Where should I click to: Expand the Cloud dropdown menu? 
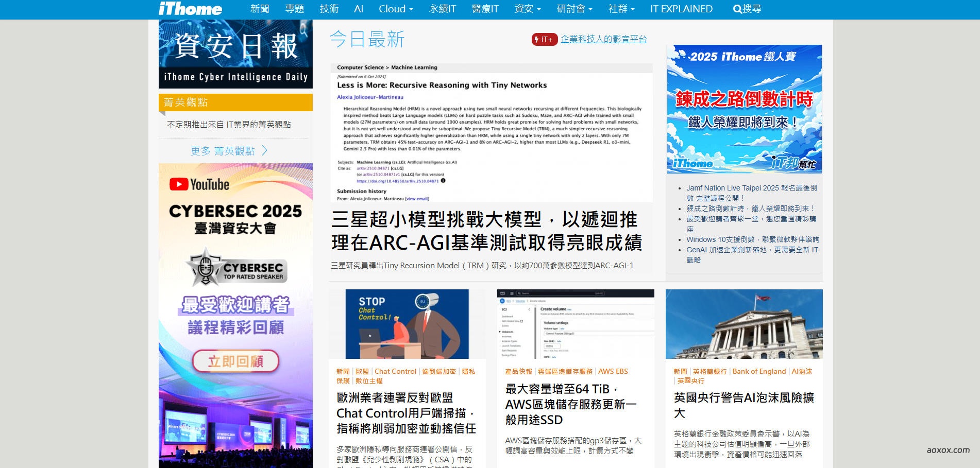click(x=396, y=9)
